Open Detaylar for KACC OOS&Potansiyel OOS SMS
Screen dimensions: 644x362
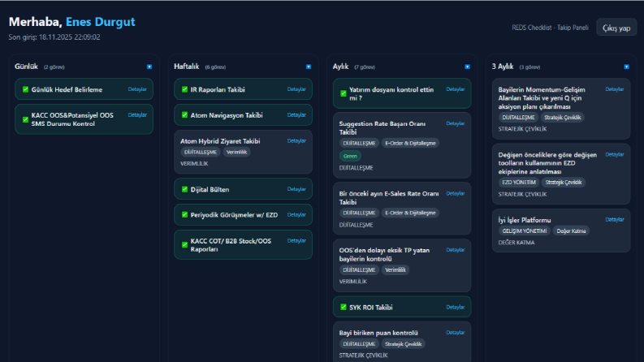(137, 115)
